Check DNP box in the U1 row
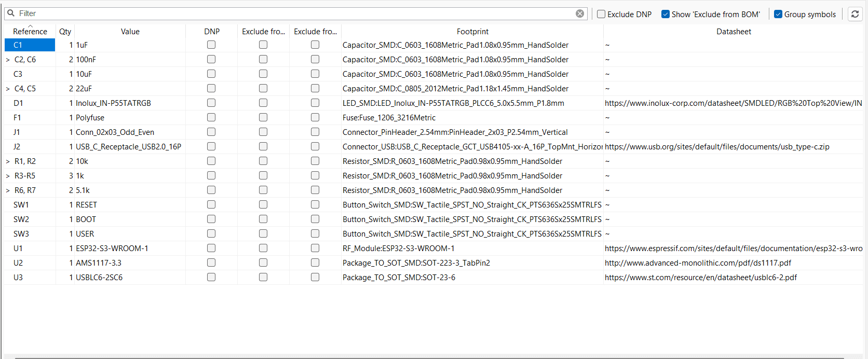The image size is (868, 359). click(211, 248)
